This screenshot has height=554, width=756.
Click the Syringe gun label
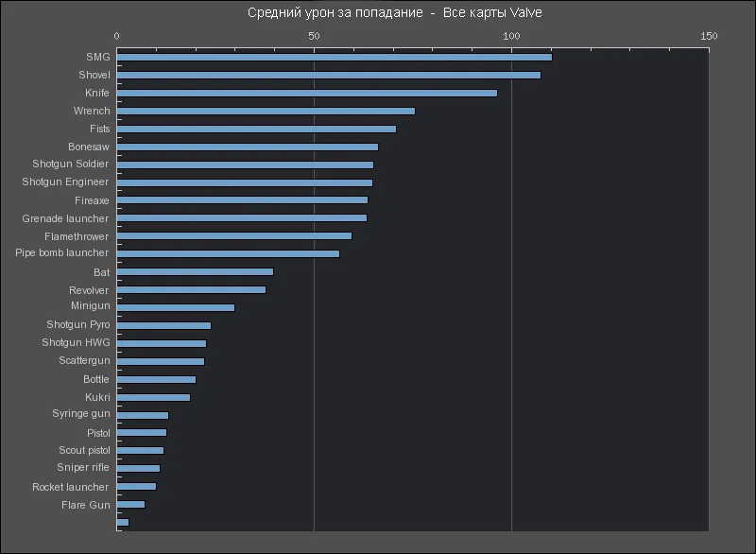point(81,414)
